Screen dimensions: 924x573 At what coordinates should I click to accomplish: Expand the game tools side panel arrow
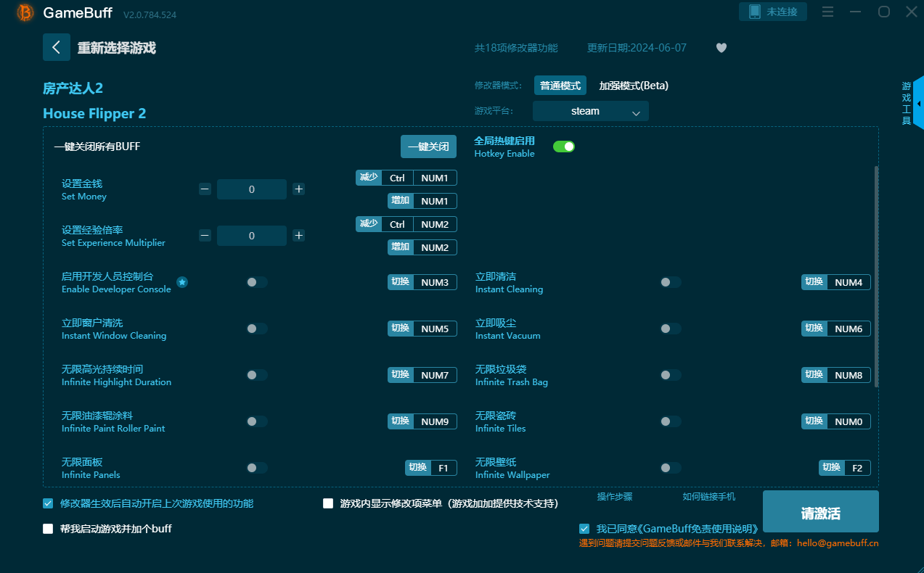coord(919,103)
